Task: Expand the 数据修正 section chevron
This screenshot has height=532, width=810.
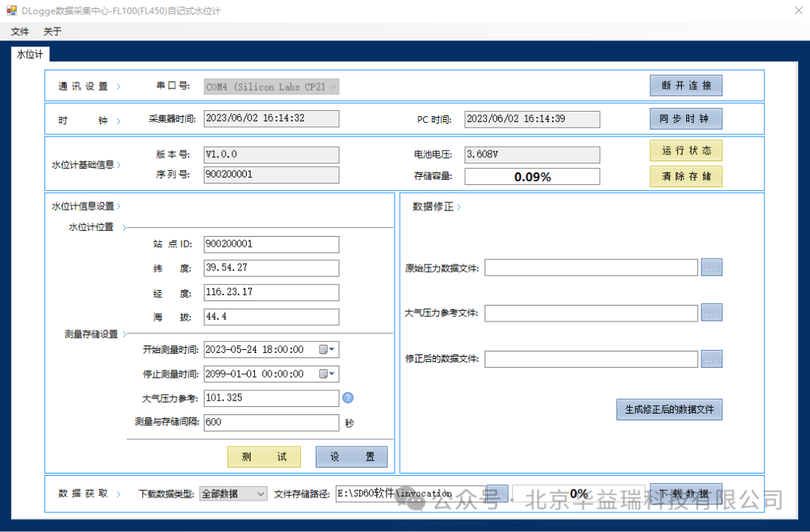Action: pos(457,206)
